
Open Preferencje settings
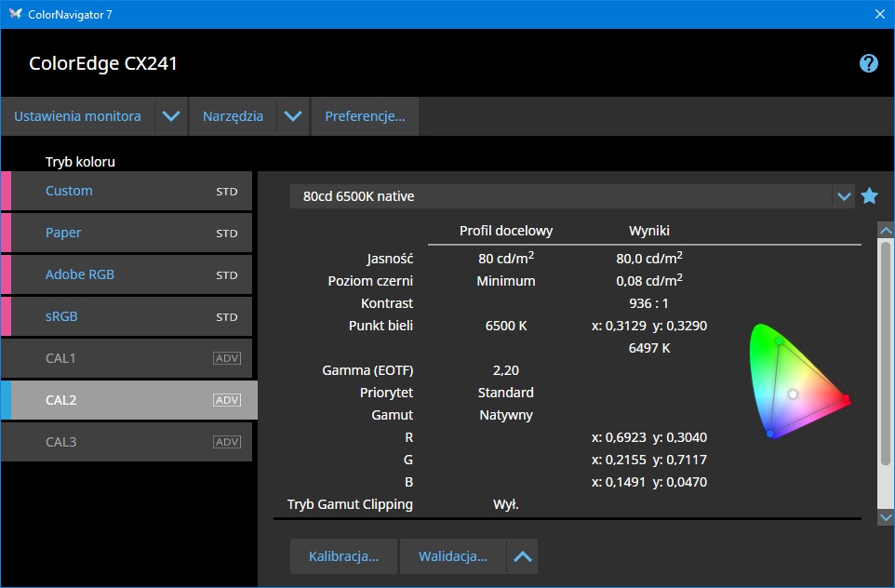click(x=365, y=116)
